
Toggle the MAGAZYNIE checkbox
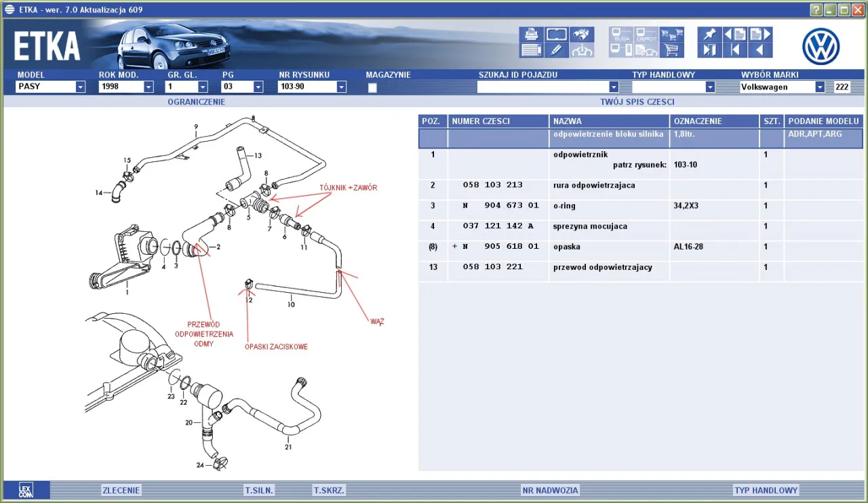(372, 87)
